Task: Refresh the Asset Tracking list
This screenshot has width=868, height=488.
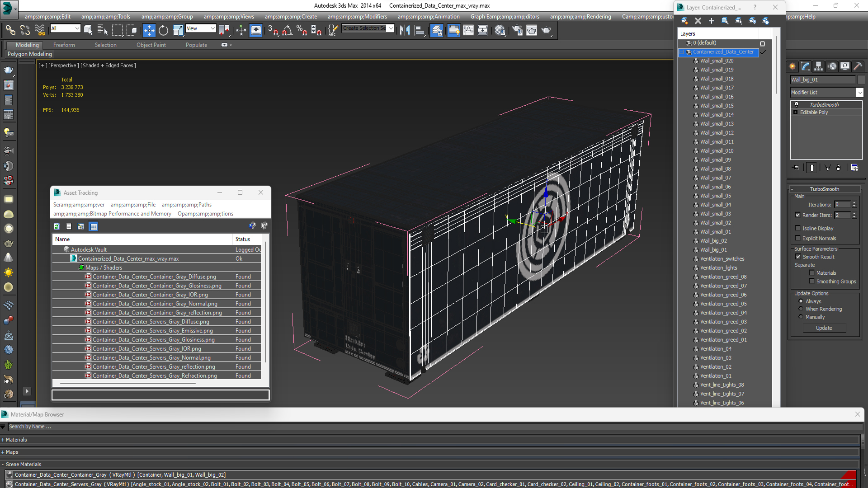Action: point(57,226)
